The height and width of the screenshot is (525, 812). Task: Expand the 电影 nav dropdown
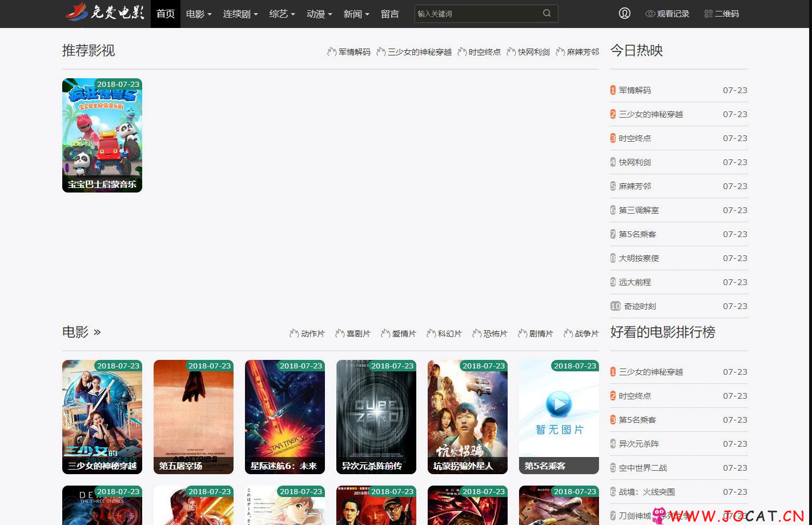[199, 14]
